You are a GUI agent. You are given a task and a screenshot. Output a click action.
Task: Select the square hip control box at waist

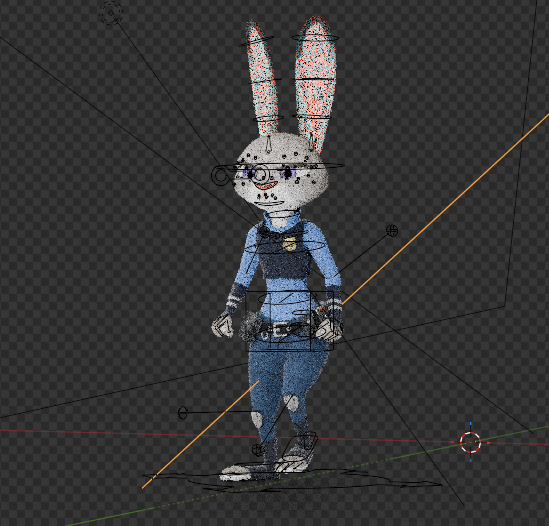(x=291, y=321)
